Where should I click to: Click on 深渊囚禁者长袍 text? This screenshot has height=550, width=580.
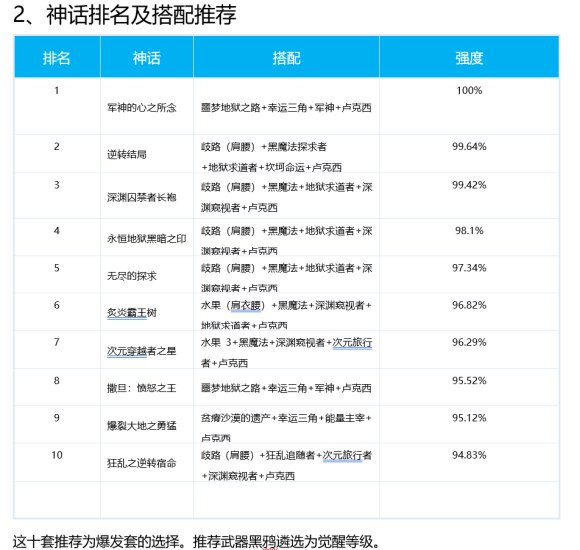pyautogui.click(x=142, y=198)
